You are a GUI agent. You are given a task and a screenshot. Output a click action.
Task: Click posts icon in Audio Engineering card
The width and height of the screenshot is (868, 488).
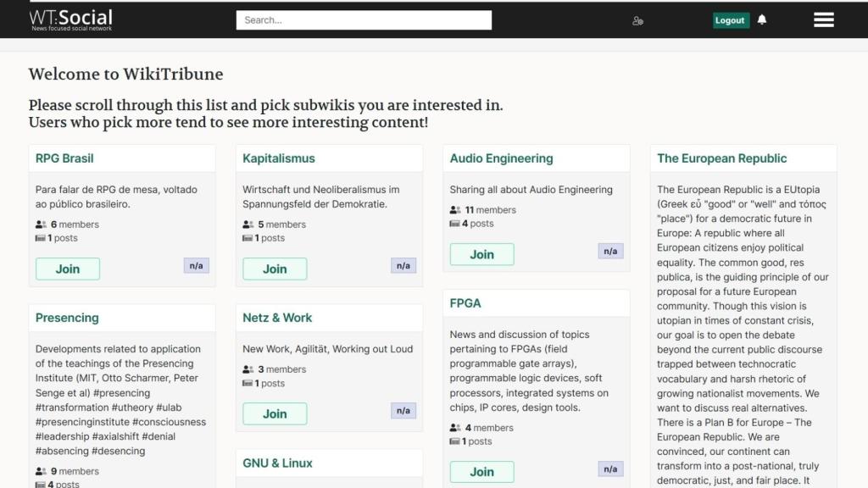[455, 224]
